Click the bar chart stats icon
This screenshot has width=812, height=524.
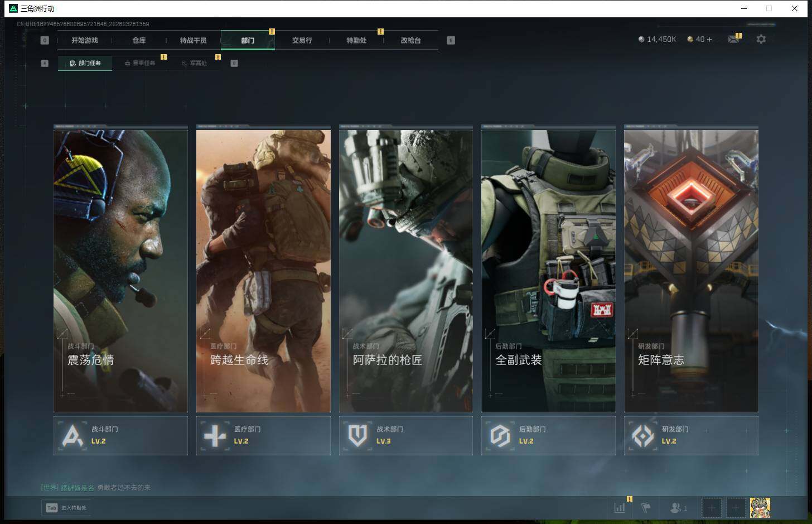click(620, 507)
